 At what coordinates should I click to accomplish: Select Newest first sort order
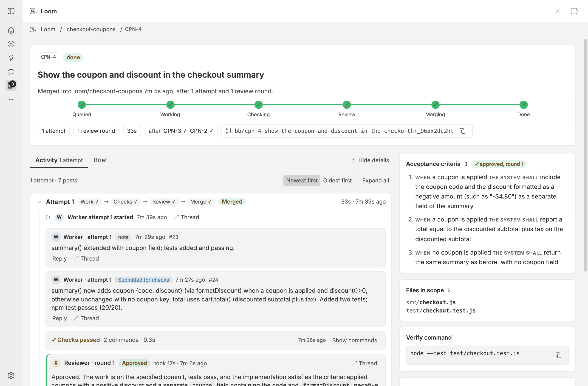tap(302, 180)
